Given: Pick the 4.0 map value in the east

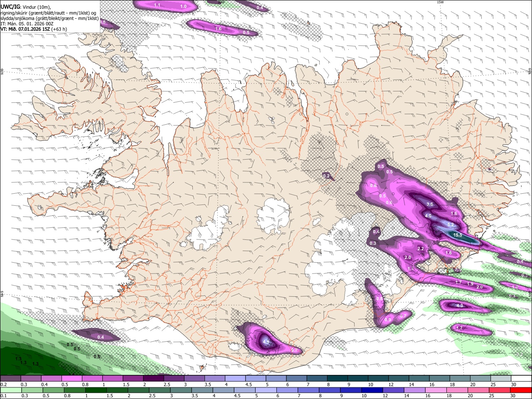Looking at the screenshot, I should click(428, 216).
